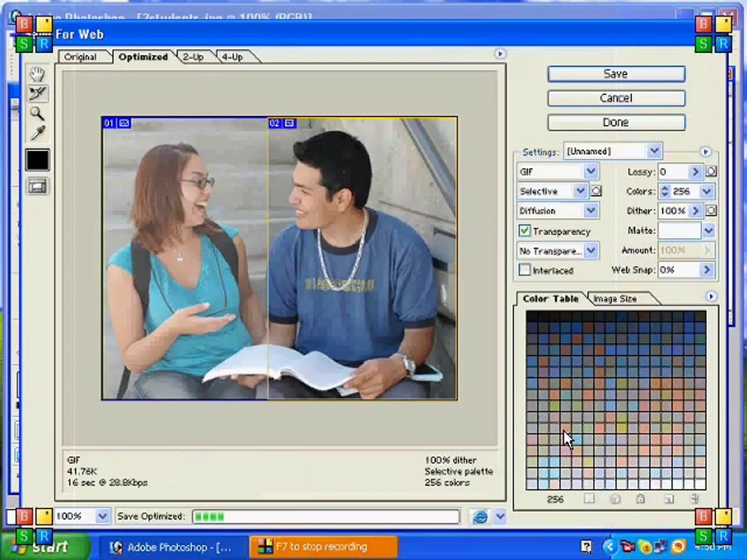Click the Done button
This screenshot has height=560, width=747.
coord(616,122)
